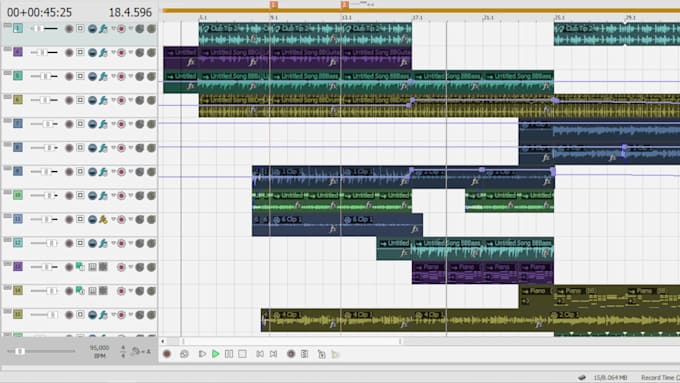Click the blue device selection icon on track 1

[92, 29]
